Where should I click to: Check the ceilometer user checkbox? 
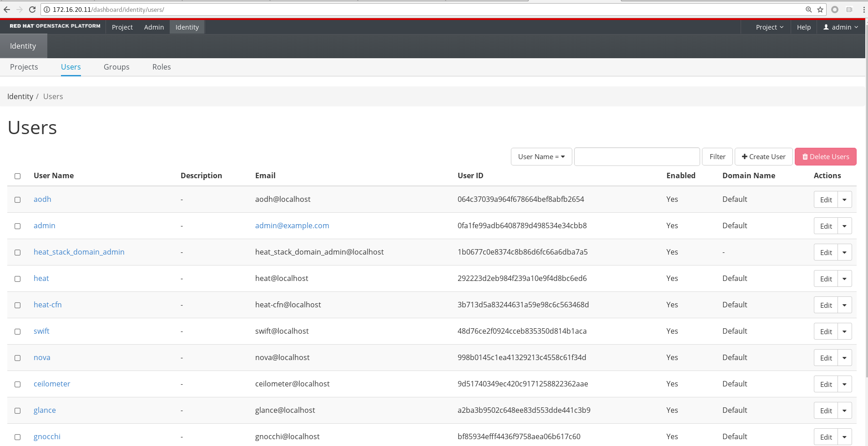pos(17,384)
